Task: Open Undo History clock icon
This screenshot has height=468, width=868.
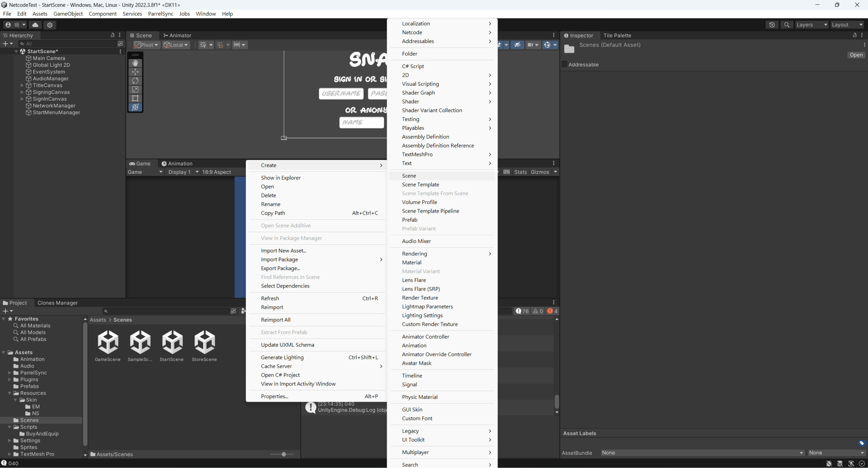Action: (x=771, y=25)
